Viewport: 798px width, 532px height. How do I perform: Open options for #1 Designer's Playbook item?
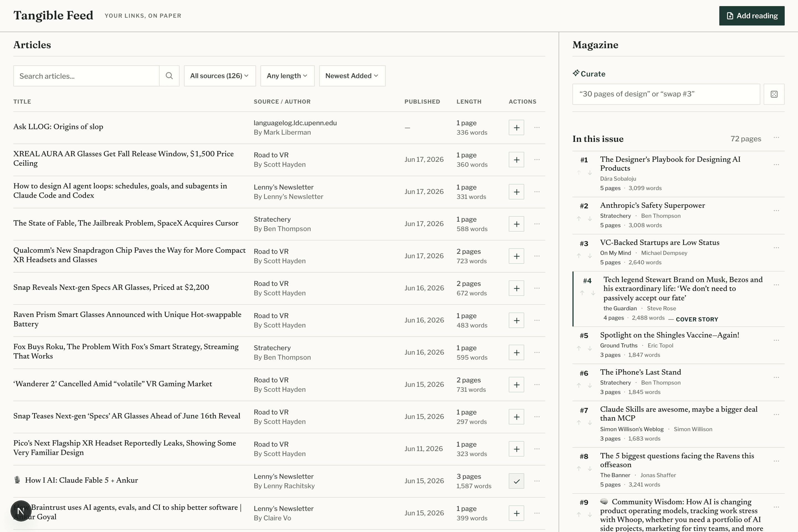[x=776, y=165]
